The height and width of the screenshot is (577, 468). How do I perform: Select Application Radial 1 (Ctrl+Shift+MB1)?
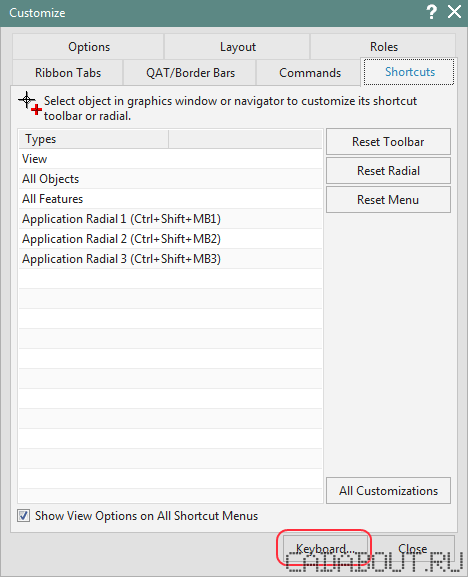point(170,219)
